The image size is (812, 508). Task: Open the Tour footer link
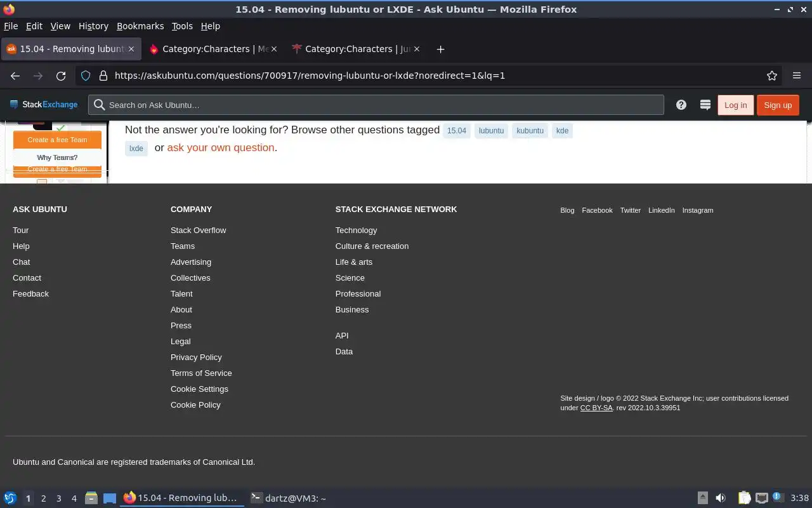pyautogui.click(x=20, y=230)
